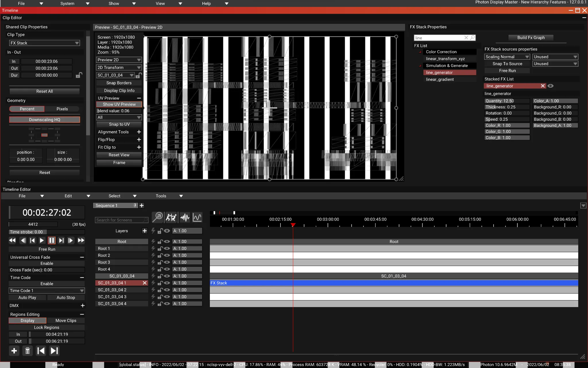Click the Reset All button

[45, 91]
